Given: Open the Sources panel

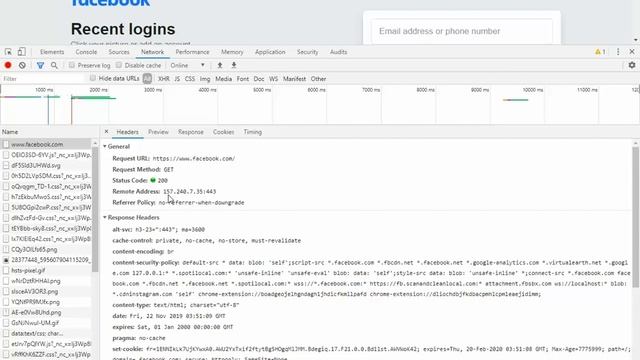Looking at the screenshot, I should coord(119,52).
